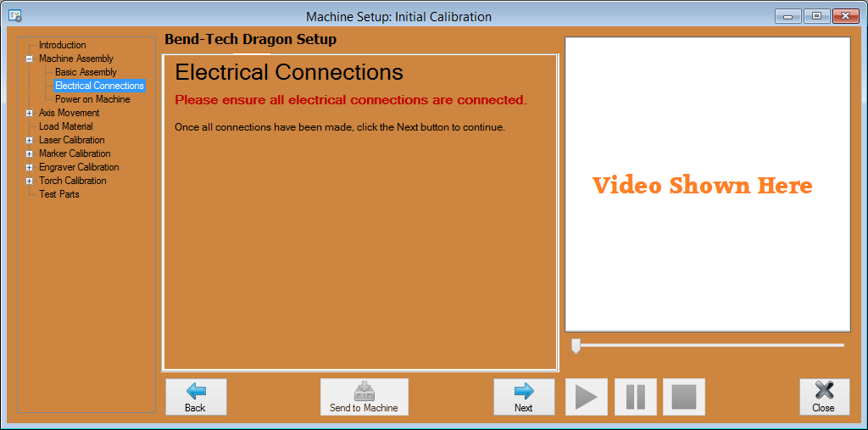This screenshot has width=868, height=430.
Task: Click the video display area
Action: coord(708,185)
